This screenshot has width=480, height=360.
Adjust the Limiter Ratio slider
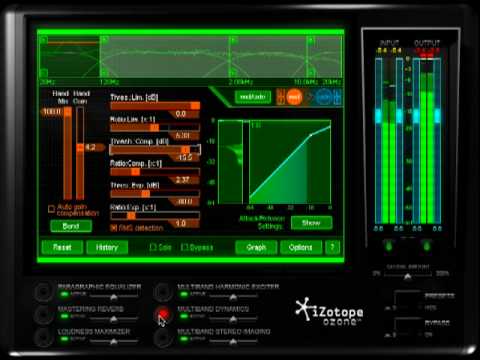(155, 128)
